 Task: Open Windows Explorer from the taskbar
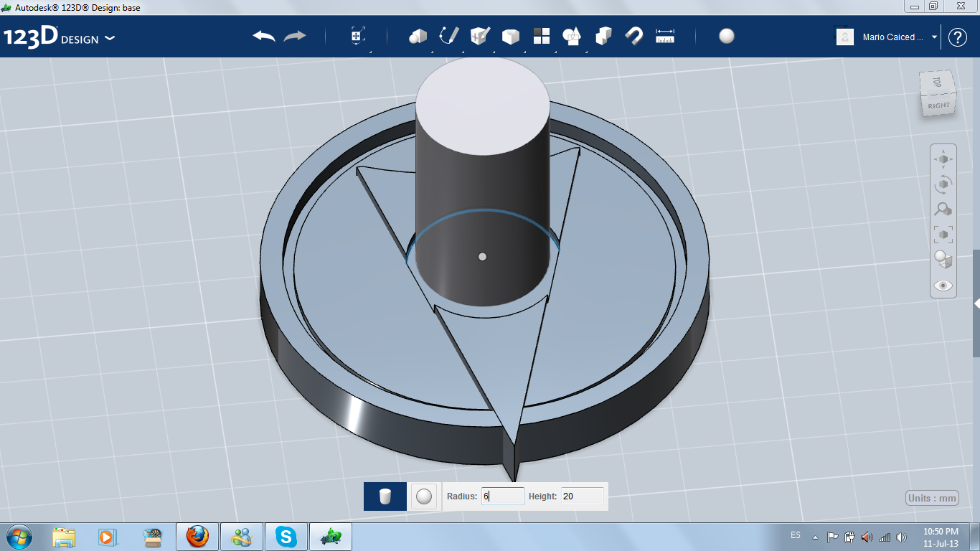click(64, 536)
